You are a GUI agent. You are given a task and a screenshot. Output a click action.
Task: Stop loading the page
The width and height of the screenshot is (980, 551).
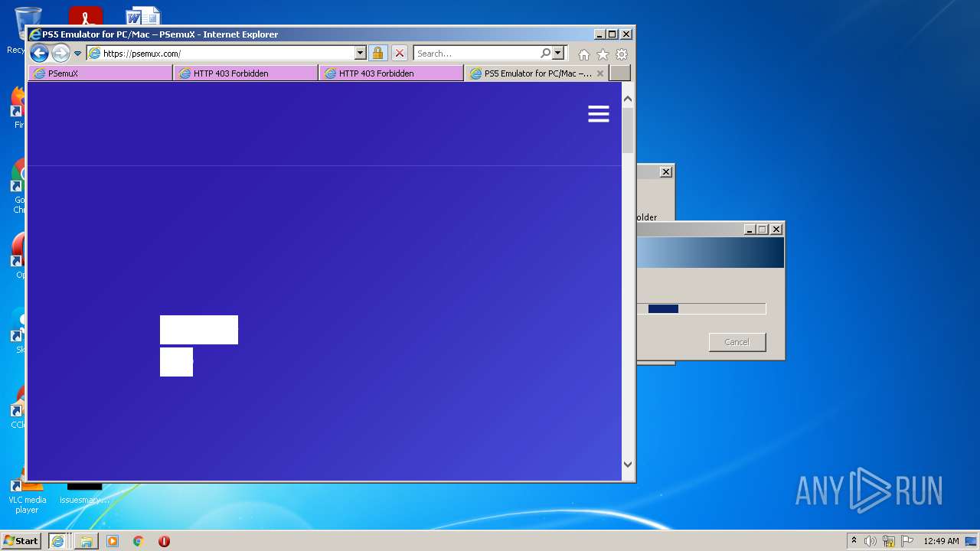399,54
